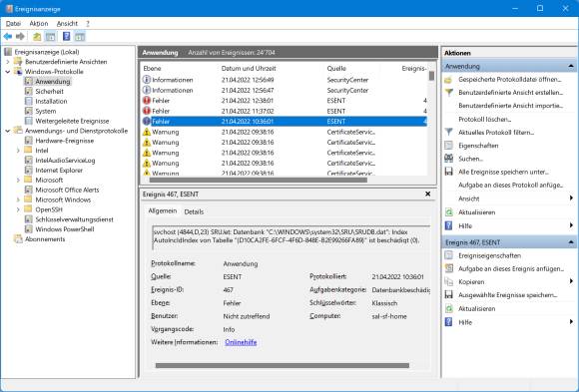The width and height of the screenshot is (579, 392).
Task: Open the Onlinehilfe link
Action: tap(241, 342)
